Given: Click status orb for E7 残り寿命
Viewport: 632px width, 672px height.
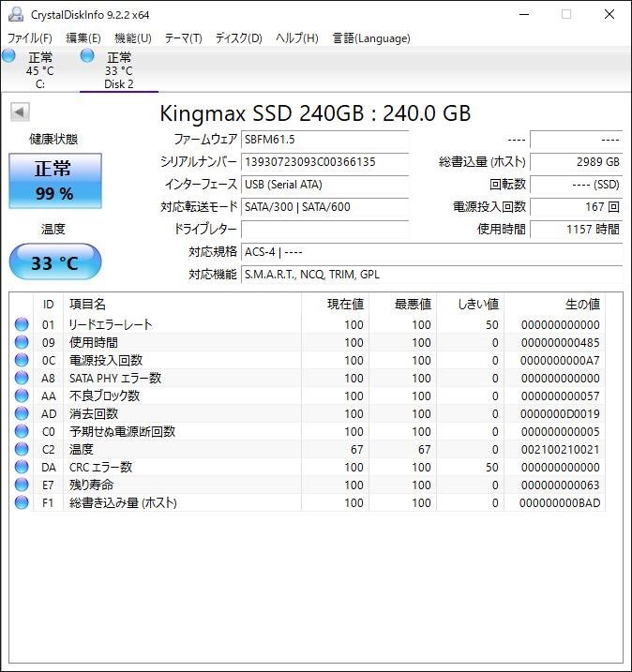Looking at the screenshot, I should point(22,485).
